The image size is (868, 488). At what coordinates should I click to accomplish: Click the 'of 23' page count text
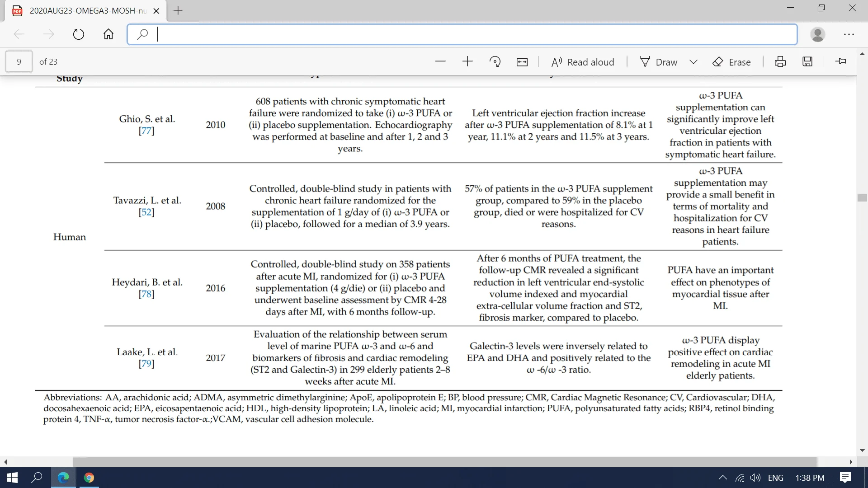coord(48,61)
